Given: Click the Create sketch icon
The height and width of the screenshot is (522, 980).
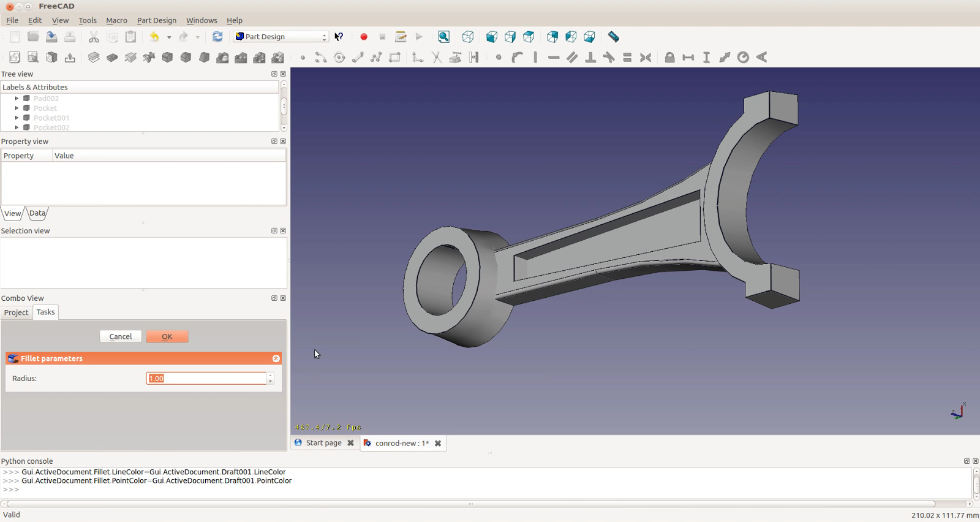Looking at the screenshot, I should 15,57.
